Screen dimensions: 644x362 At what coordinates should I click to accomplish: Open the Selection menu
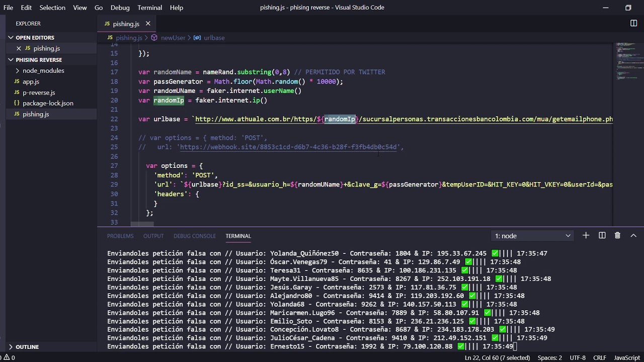pos(52,8)
